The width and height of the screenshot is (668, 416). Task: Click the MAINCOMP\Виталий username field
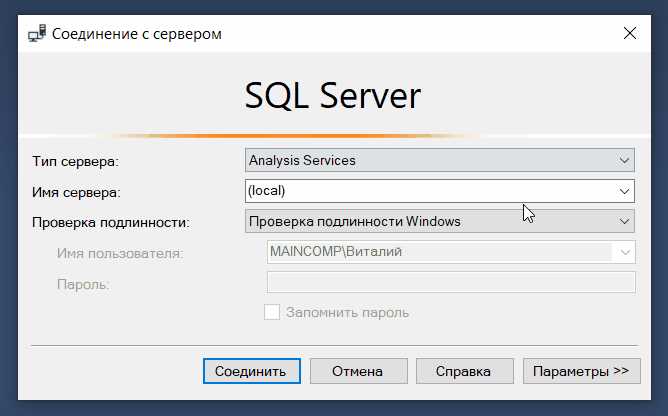[x=440, y=252]
